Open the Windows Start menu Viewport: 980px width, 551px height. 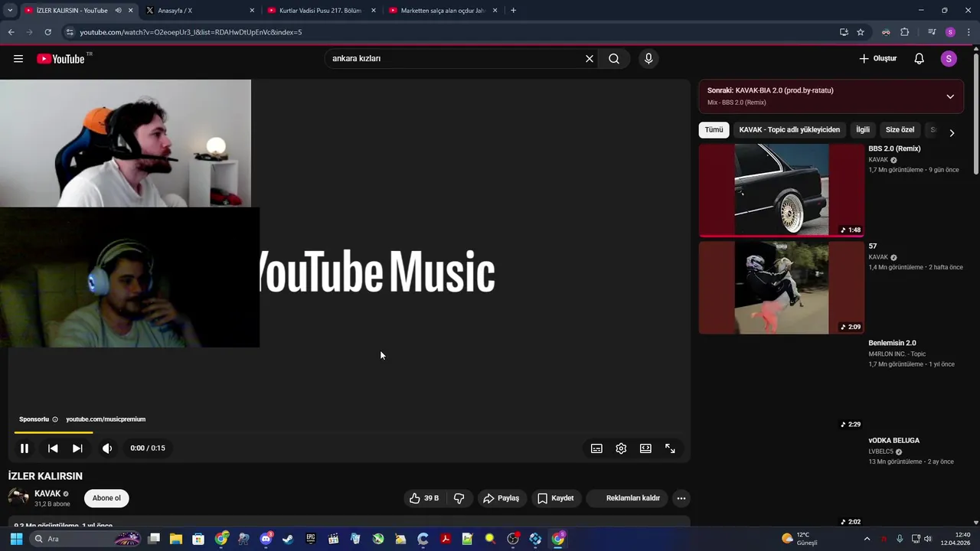[x=16, y=539]
